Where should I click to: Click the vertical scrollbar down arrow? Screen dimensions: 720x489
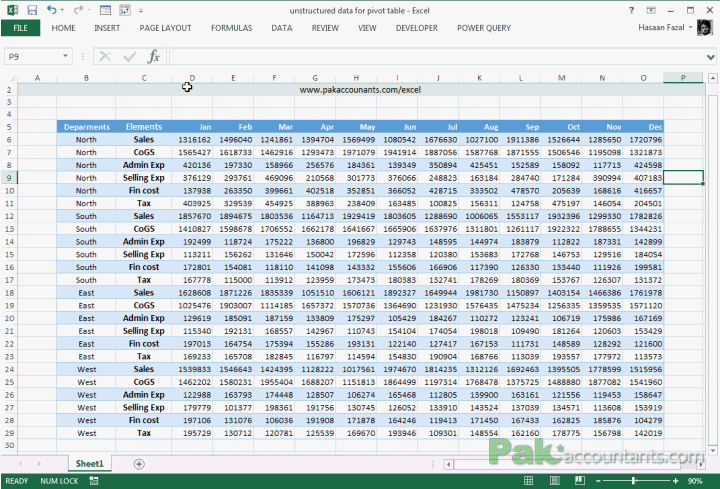coord(713,450)
